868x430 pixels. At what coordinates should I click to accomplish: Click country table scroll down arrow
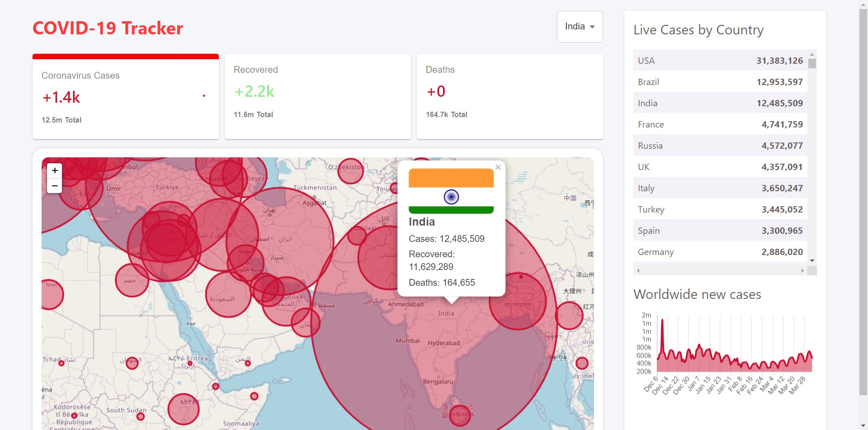click(812, 260)
